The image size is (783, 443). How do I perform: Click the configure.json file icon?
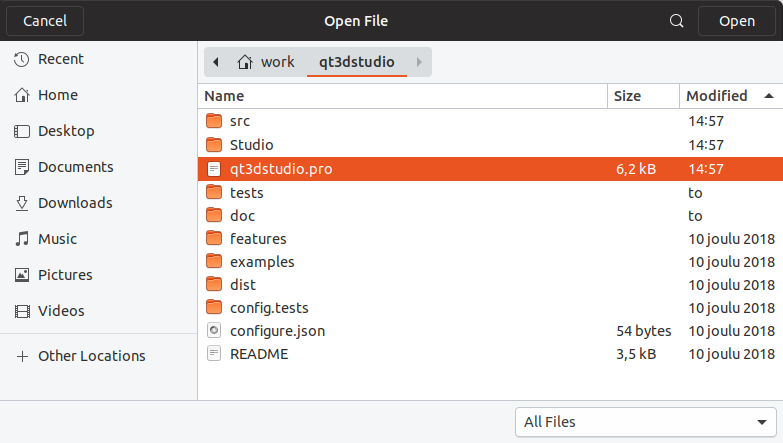pyautogui.click(x=213, y=330)
